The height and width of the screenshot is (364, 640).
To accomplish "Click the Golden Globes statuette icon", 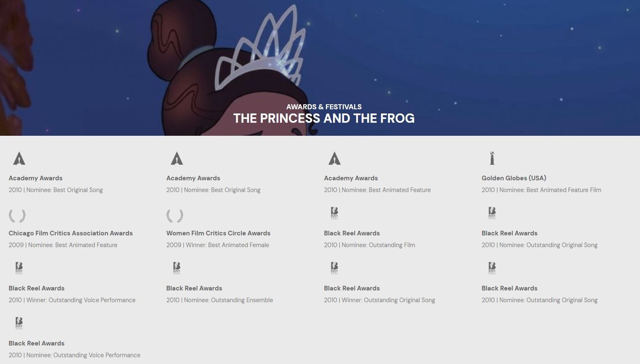I will click(492, 158).
